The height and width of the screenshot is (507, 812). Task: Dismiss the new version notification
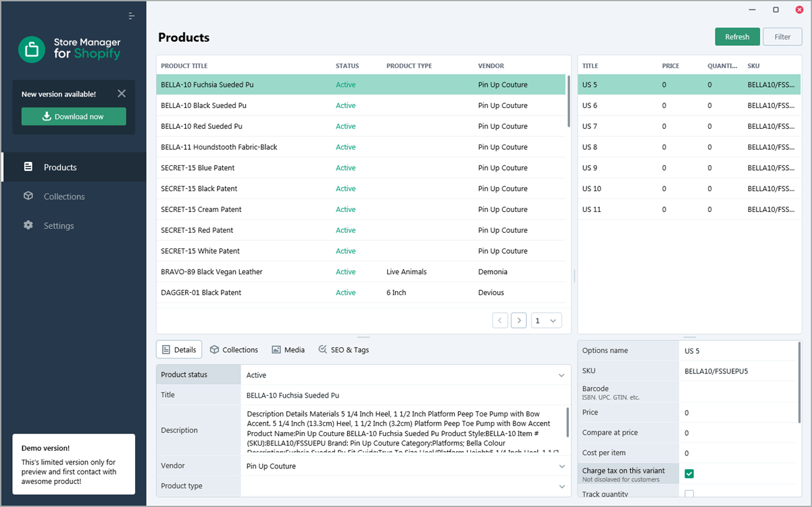click(x=121, y=94)
